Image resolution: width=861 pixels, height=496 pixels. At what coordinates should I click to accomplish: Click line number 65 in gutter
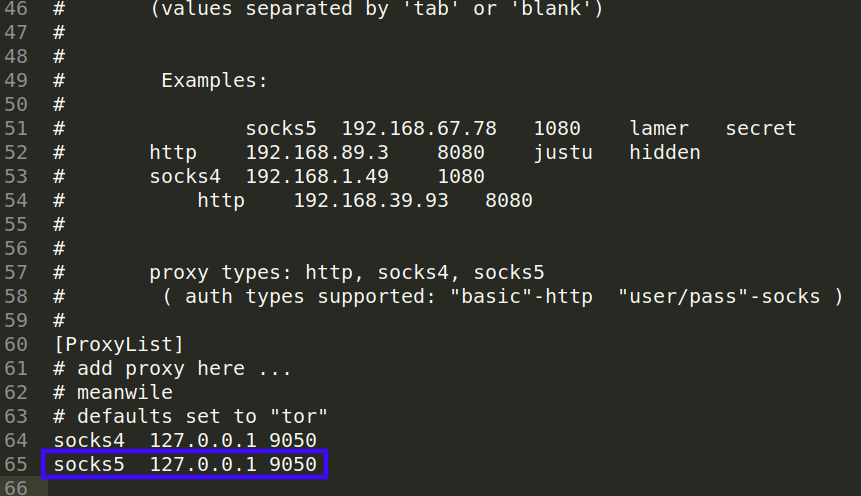[x=16, y=464]
